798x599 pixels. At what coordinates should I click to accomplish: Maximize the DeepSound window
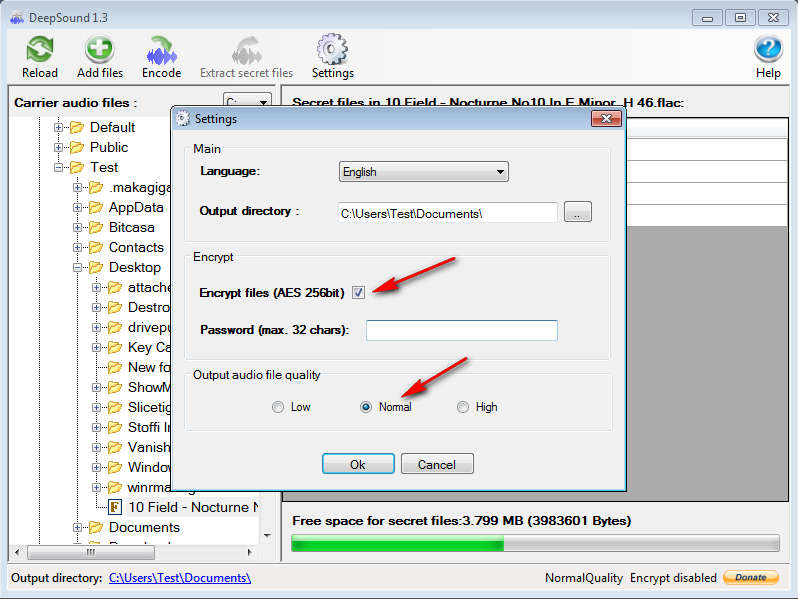(740, 18)
